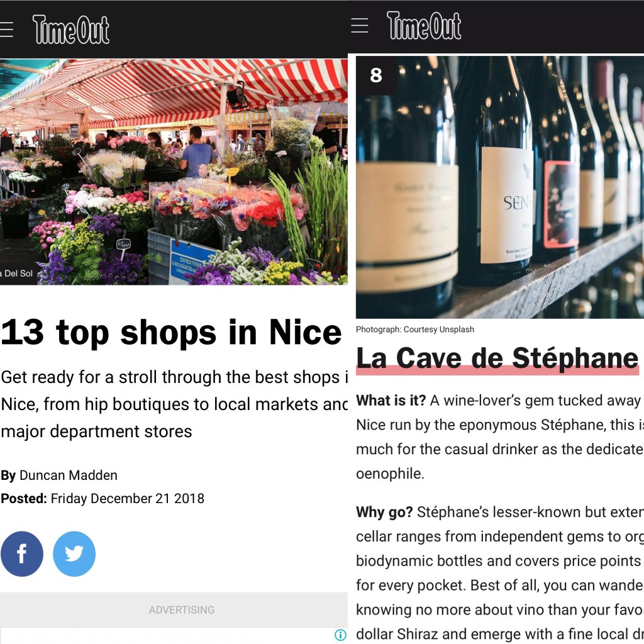This screenshot has height=644, width=644.
Task: Click the ADVERTISING banner label
Action: pyautogui.click(x=182, y=610)
